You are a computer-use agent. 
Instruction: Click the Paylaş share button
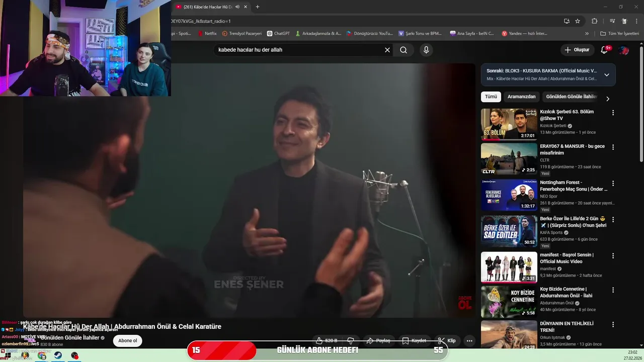[x=378, y=340]
